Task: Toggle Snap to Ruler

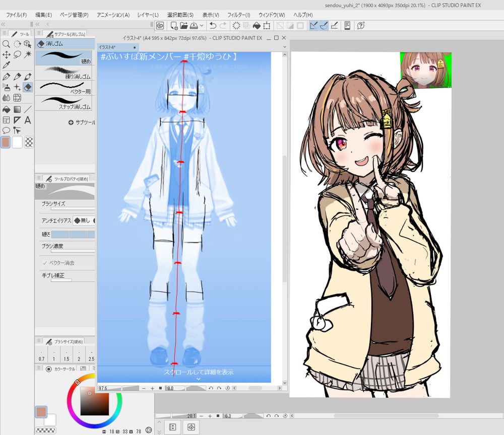Action: pyautogui.click(x=313, y=26)
